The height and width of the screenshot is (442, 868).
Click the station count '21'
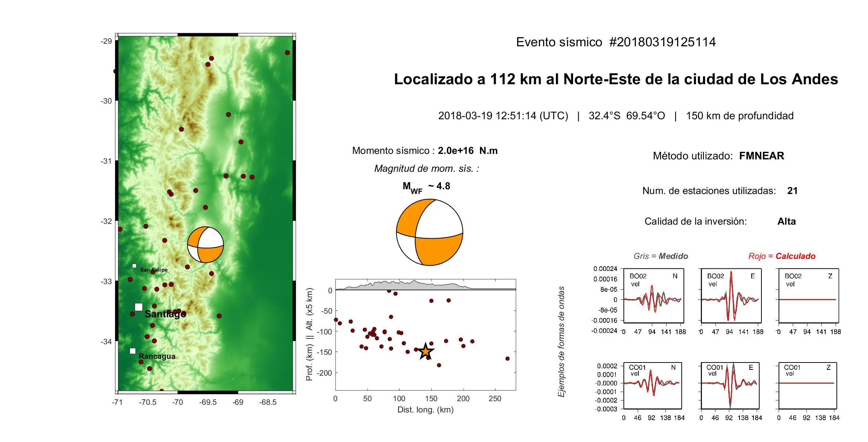[792, 191]
